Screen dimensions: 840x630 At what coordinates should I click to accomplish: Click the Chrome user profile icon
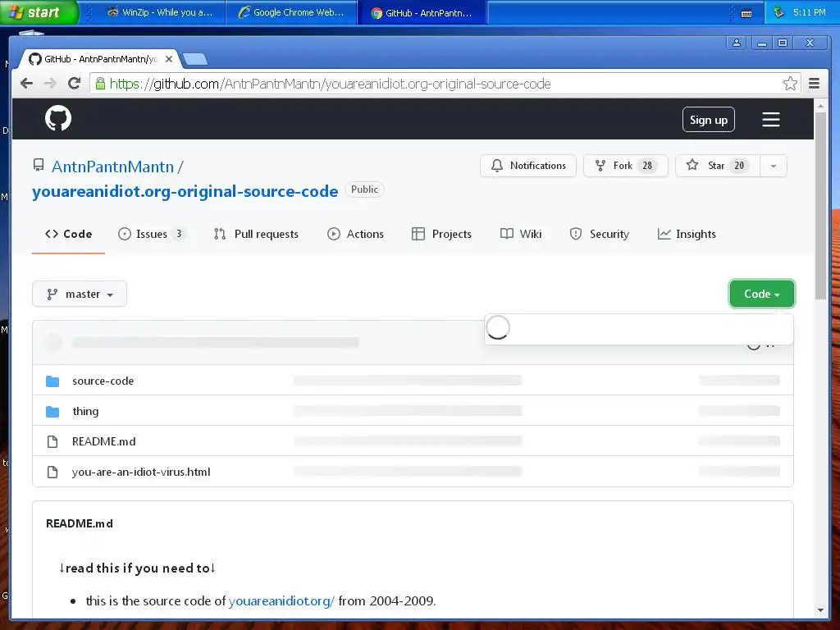click(x=737, y=43)
